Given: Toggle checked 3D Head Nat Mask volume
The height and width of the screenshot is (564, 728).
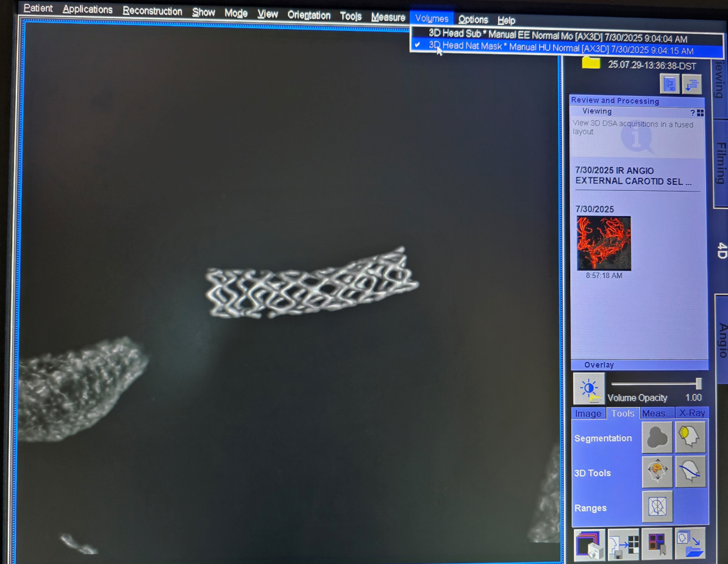Looking at the screenshot, I should tap(560, 49).
